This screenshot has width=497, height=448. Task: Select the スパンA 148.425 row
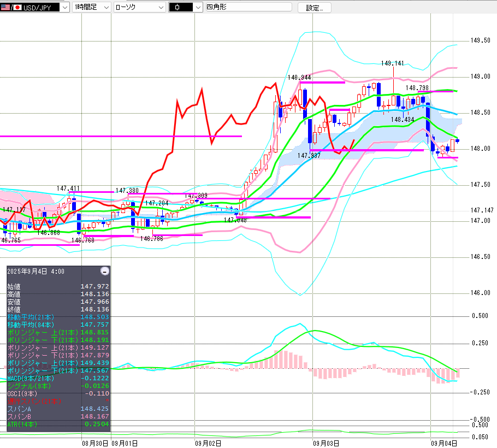(x=58, y=409)
